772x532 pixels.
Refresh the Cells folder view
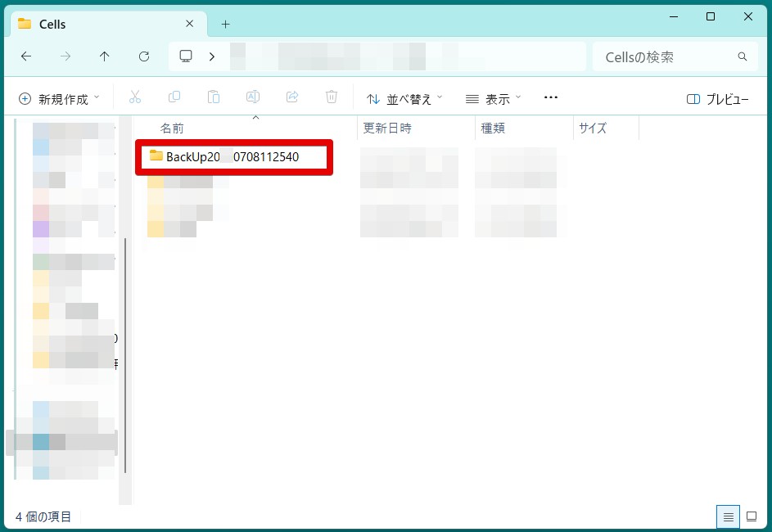tap(144, 56)
